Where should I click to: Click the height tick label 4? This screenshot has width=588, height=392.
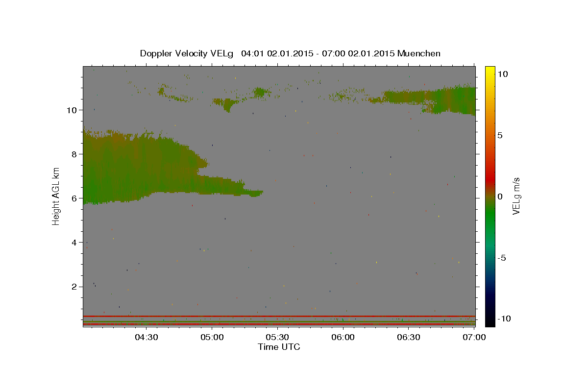[75, 243]
